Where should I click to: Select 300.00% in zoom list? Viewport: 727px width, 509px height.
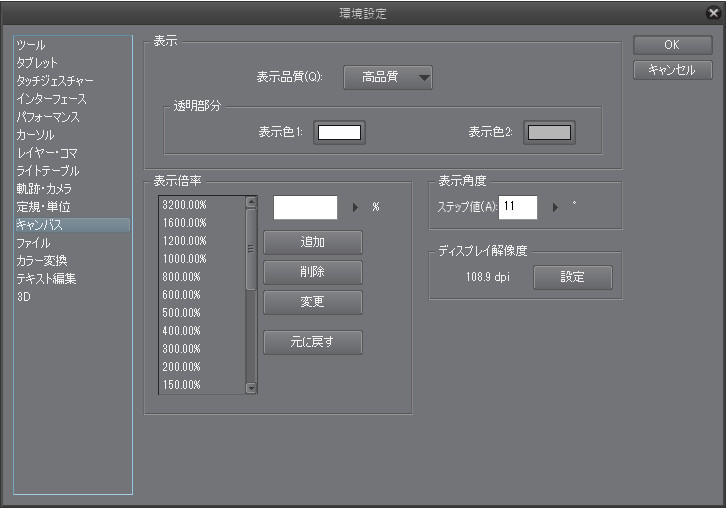point(202,349)
